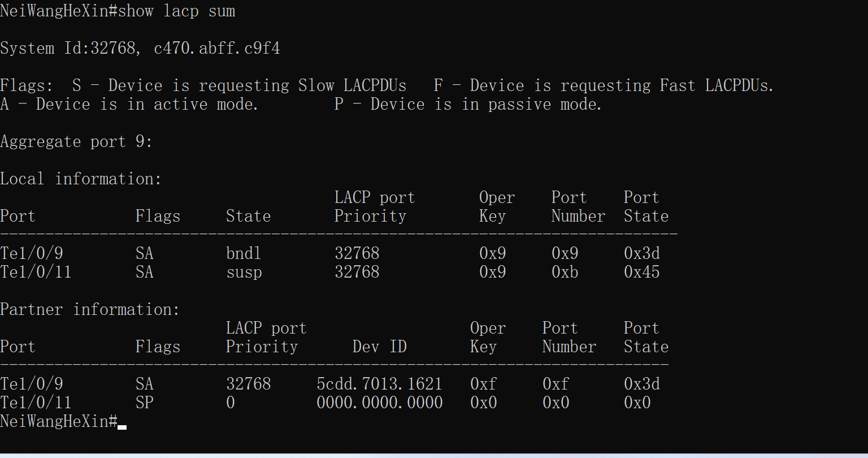Select the 'susp' state of local Te1/0/11
This screenshot has width=868, height=458.
(x=244, y=273)
